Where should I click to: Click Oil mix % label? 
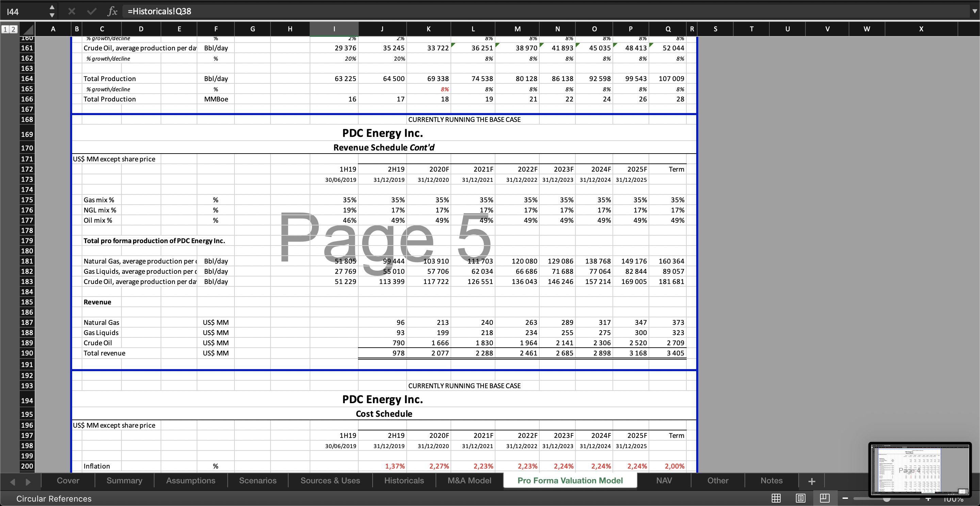click(x=98, y=220)
